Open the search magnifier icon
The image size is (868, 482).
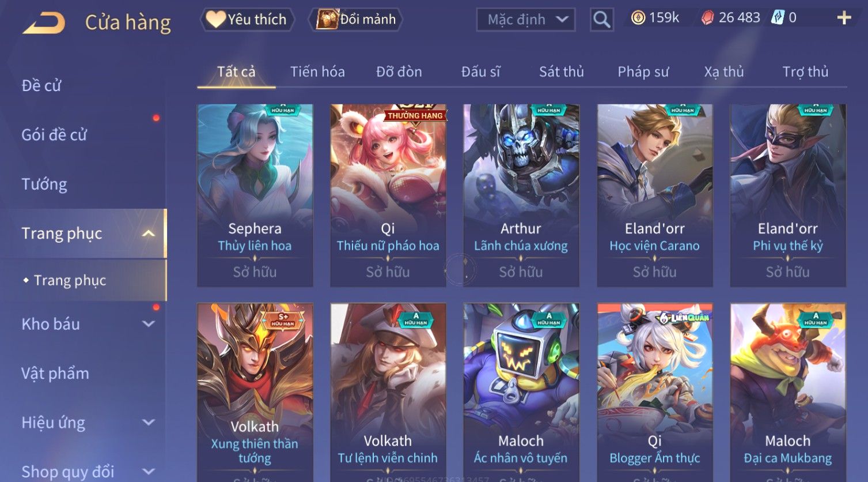(x=601, y=20)
